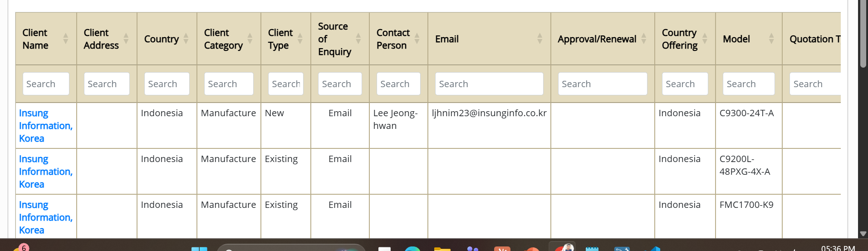Screen dimensions: 868x251
Task: Sort by Model column arrows
Action: click(x=771, y=39)
